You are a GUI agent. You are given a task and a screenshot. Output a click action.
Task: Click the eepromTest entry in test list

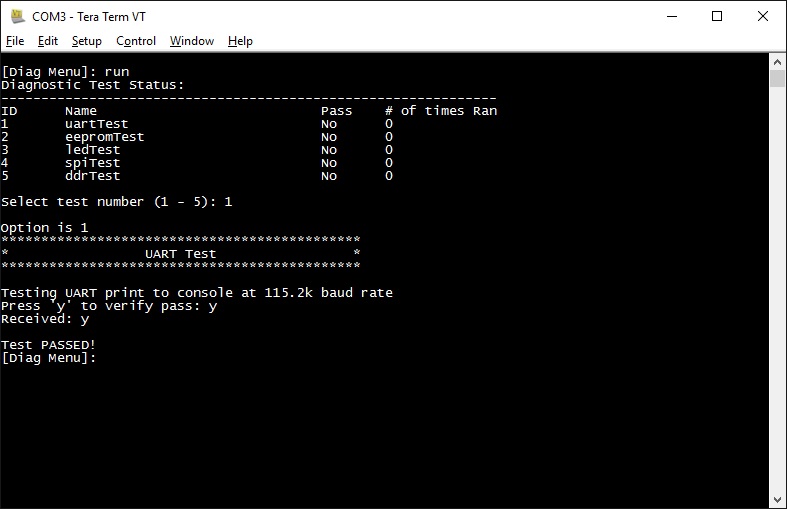(x=104, y=137)
